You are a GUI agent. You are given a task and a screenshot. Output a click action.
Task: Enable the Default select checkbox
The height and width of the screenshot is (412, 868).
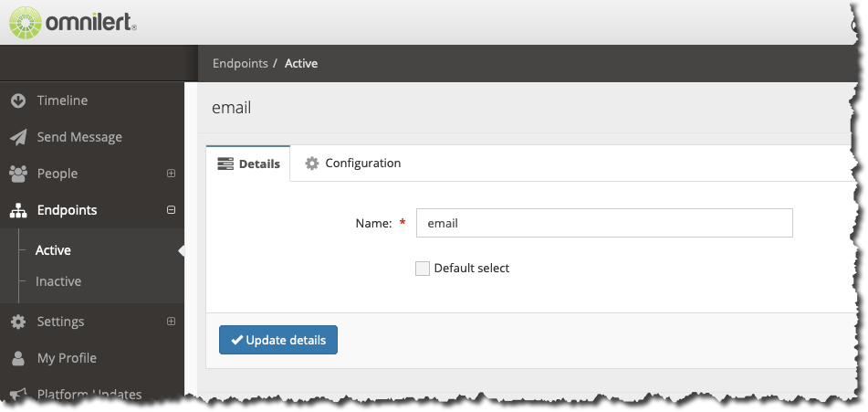(423, 269)
